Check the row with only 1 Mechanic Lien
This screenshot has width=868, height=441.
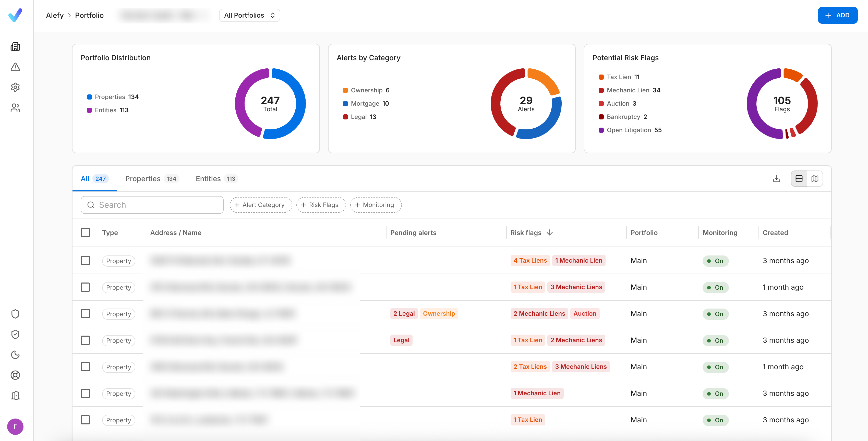click(x=85, y=393)
